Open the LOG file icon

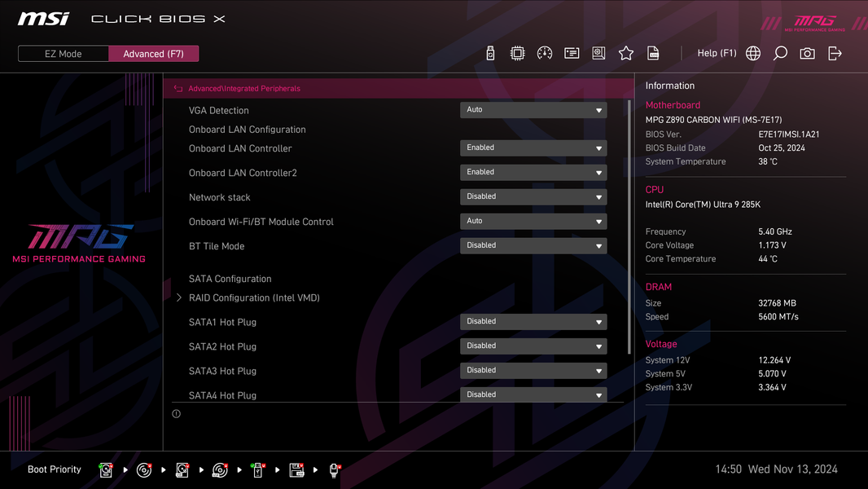tap(653, 53)
